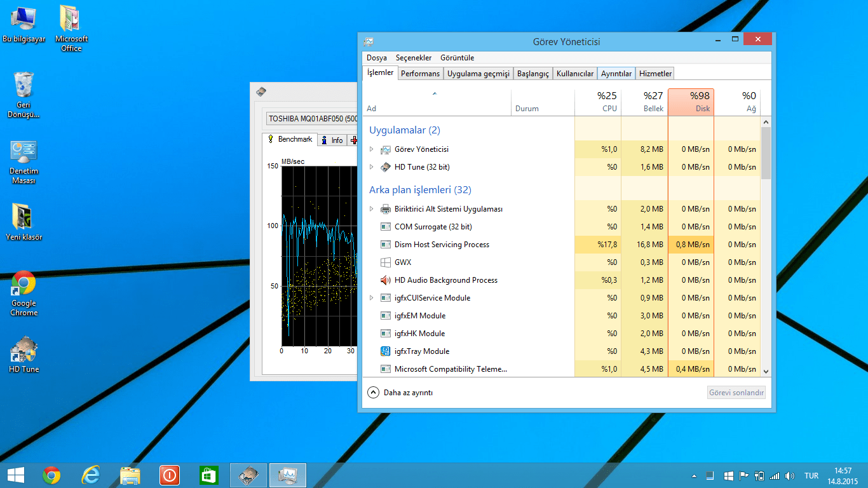Expand Biriktirici Alt Sistemi Uygulaması row
The image size is (868, 488).
pos(372,209)
